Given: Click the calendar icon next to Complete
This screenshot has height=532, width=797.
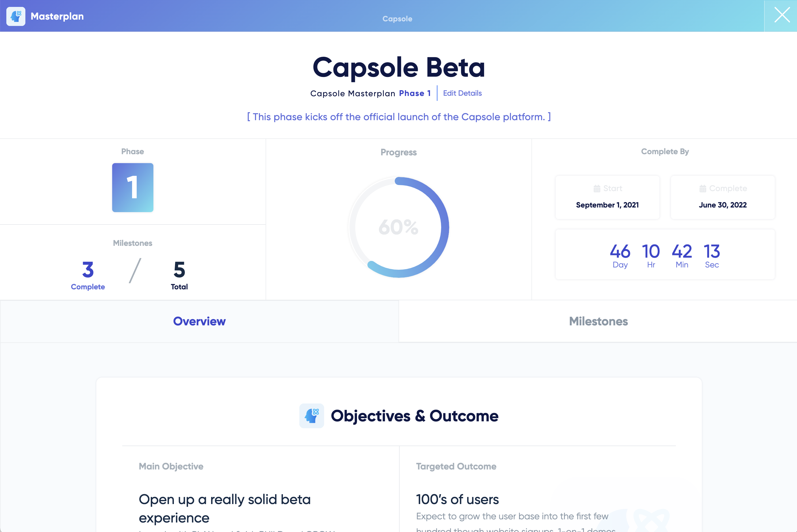Looking at the screenshot, I should coord(703,189).
